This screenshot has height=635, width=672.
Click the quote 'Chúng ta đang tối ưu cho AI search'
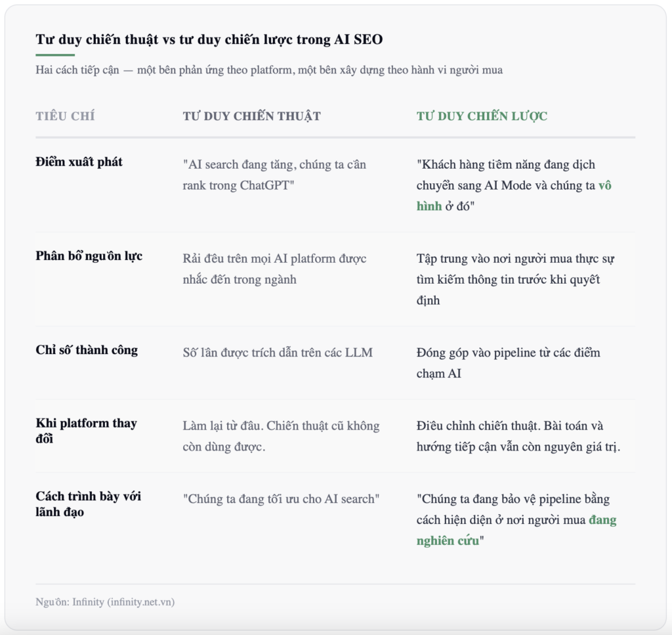point(281,498)
